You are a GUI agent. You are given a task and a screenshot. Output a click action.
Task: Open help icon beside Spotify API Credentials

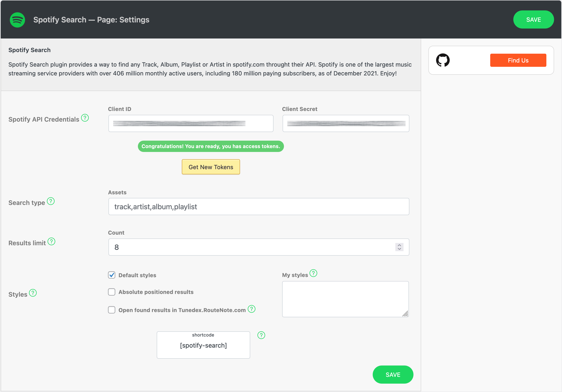85,118
